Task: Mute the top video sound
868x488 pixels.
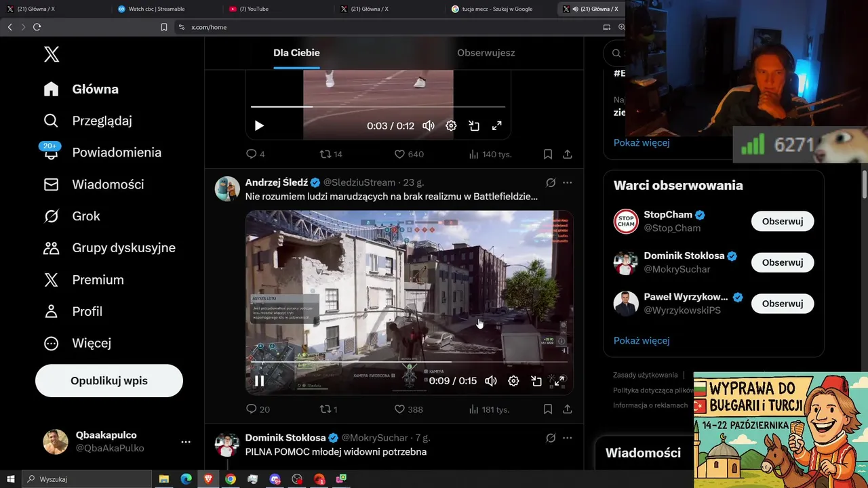Action: tap(429, 126)
